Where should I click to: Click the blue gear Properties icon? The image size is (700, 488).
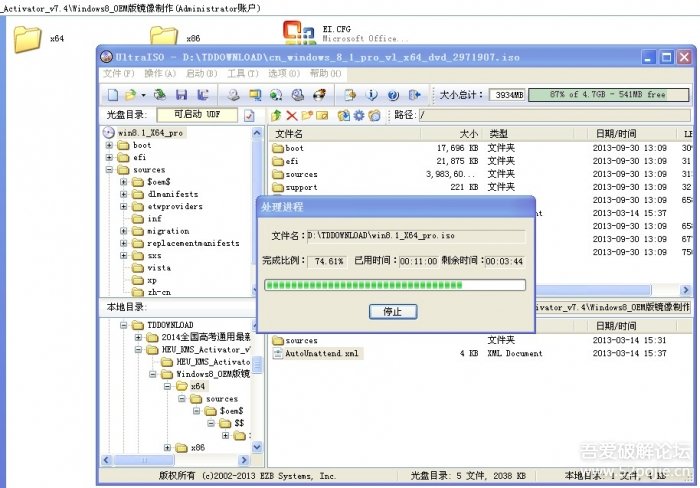(359, 116)
